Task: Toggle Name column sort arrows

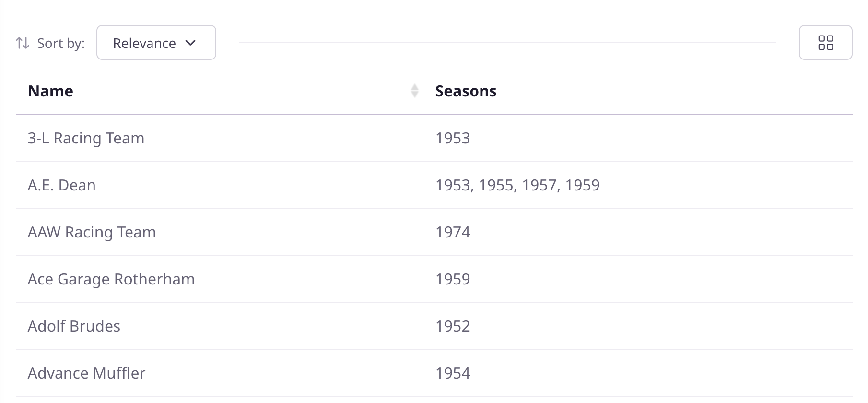Action: (415, 91)
